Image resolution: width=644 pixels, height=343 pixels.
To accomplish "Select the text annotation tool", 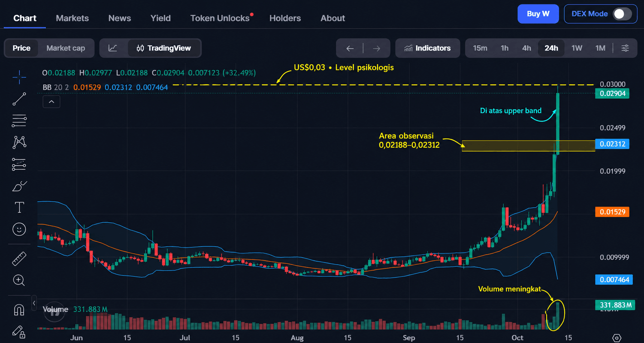I will coord(19,207).
